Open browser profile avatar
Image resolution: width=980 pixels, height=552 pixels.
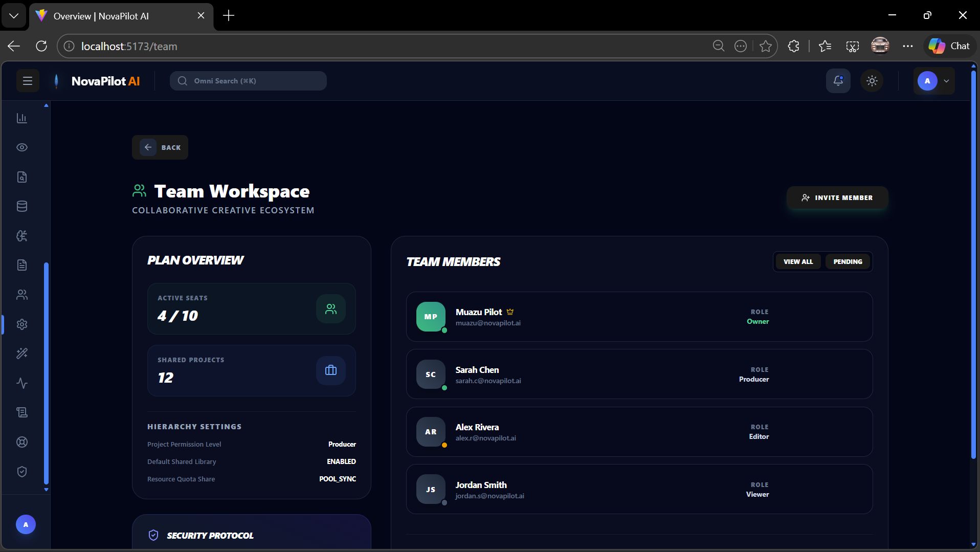[880, 46]
